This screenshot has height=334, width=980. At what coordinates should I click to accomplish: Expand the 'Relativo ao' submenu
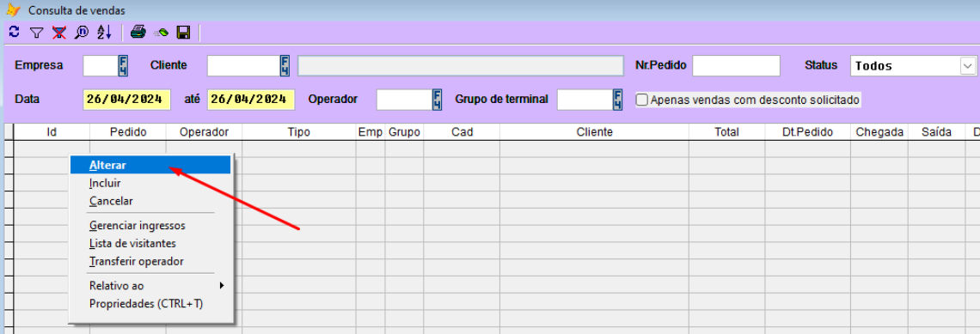coord(150,286)
